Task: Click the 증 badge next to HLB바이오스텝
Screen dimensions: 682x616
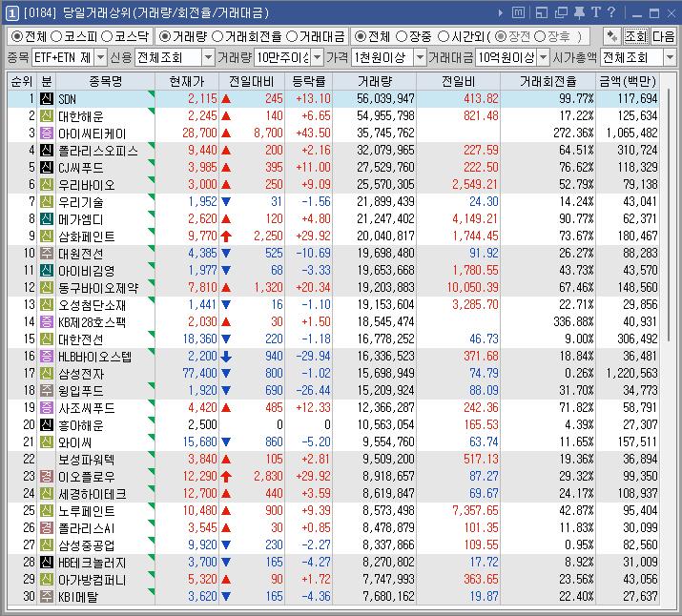Action: [47, 356]
